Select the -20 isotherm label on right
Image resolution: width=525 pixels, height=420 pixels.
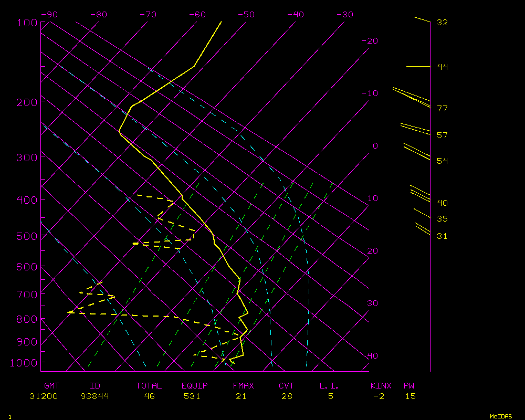coord(370,41)
